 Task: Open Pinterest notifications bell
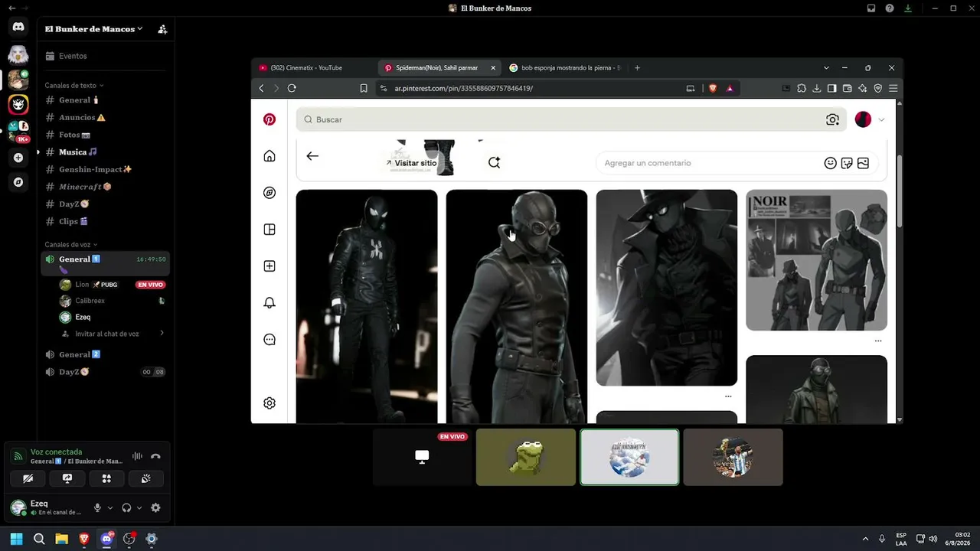click(x=269, y=303)
